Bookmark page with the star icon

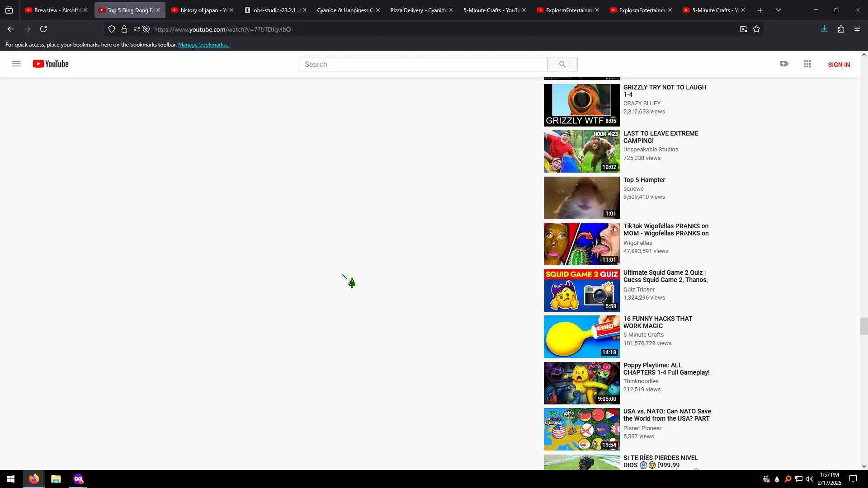[x=756, y=29]
